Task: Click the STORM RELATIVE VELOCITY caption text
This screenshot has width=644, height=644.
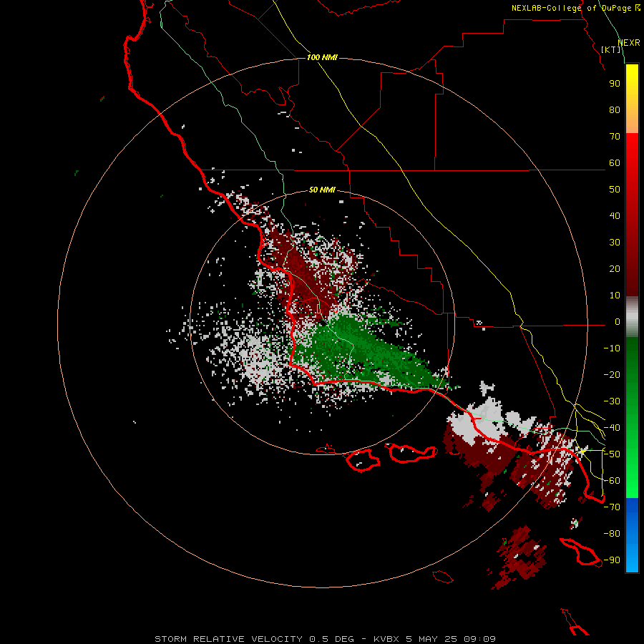Action: pyautogui.click(x=229, y=639)
